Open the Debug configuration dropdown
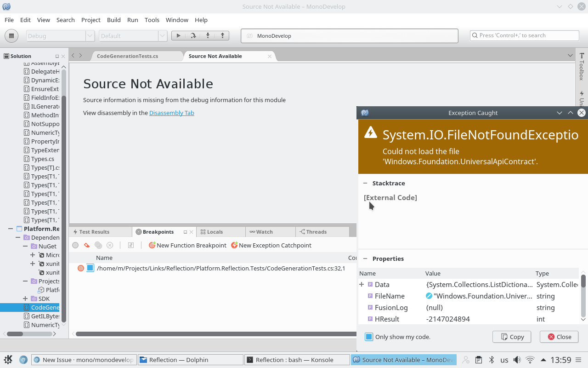 coord(90,35)
